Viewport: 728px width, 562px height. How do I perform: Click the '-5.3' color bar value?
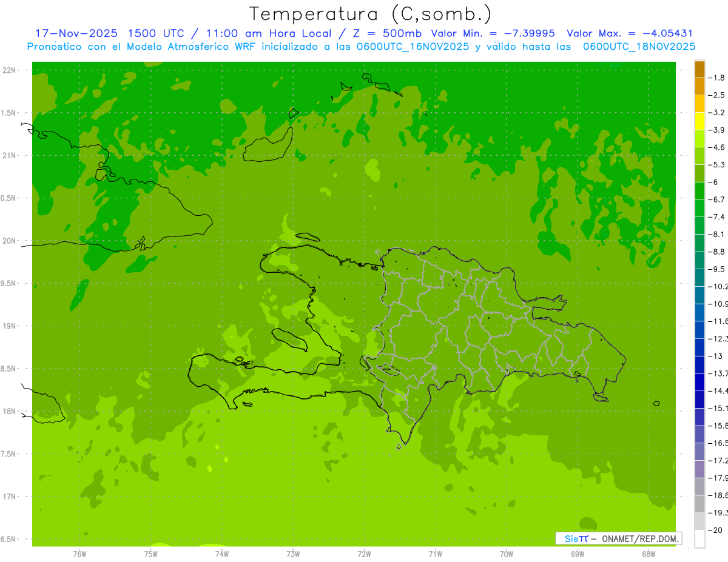tap(718, 165)
